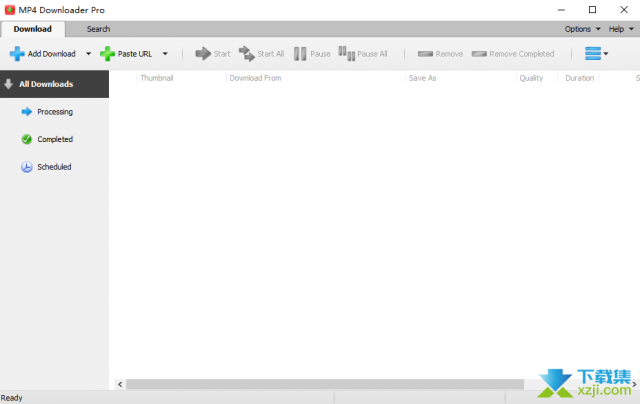Click the Paste URL label
Screen dimensions: 640x404
(135, 54)
